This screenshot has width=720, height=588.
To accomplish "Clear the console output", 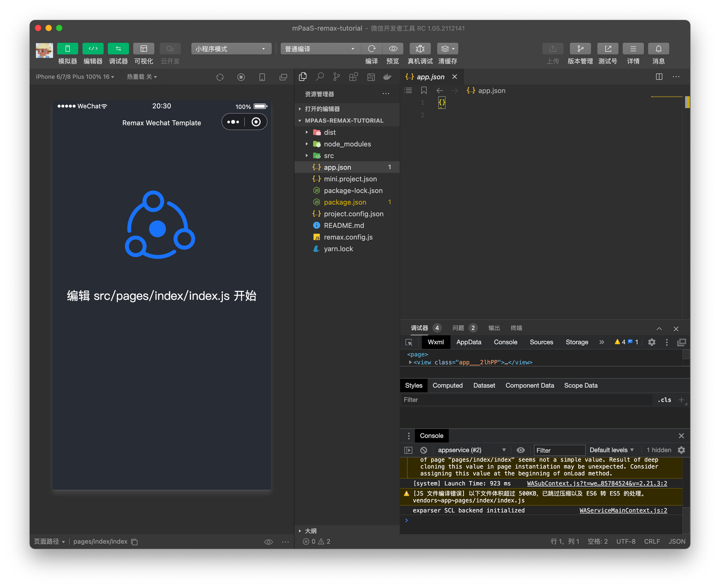I will (x=423, y=450).
